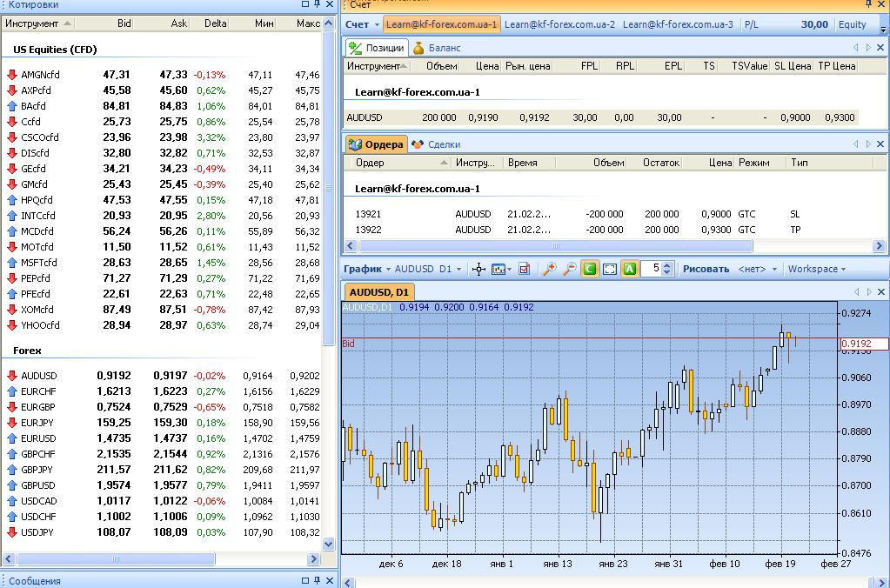Open the Рисовать <нет> dropdown
The height and width of the screenshot is (588, 890).
(758, 269)
